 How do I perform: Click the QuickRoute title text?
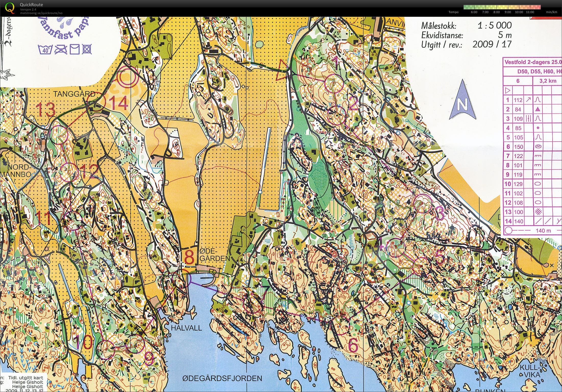[x=31, y=5]
